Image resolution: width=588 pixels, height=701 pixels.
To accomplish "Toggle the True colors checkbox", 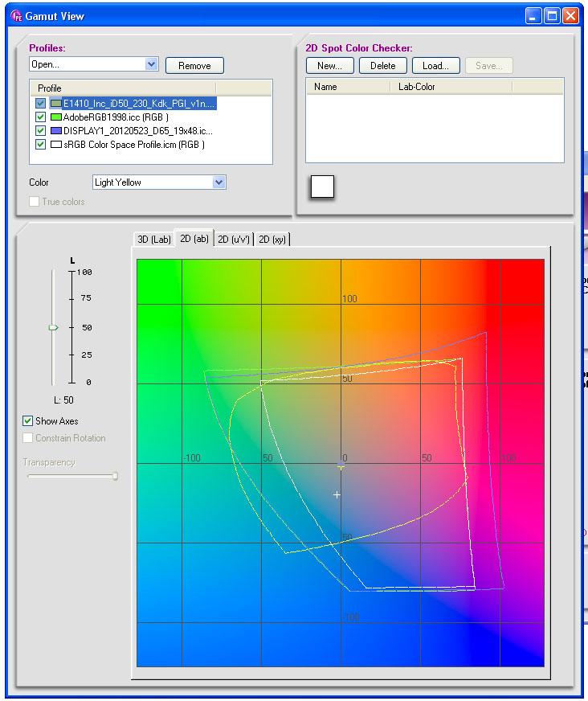I will [34, 202].
